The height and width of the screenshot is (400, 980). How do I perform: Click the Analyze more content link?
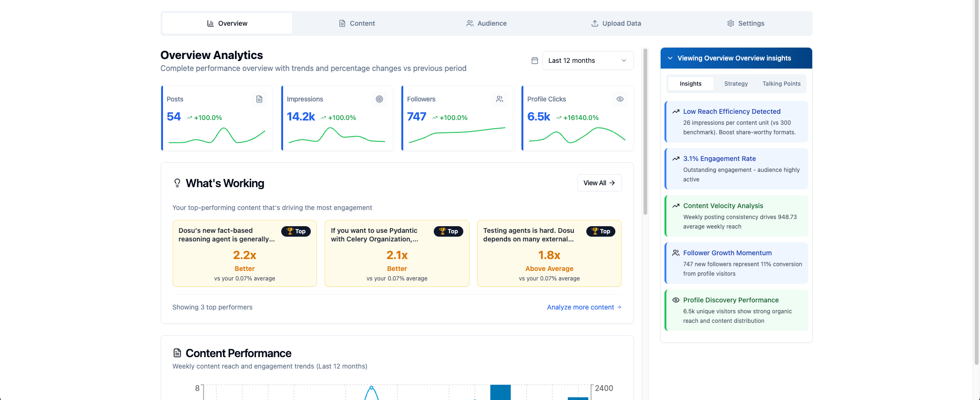pos(584,307)
